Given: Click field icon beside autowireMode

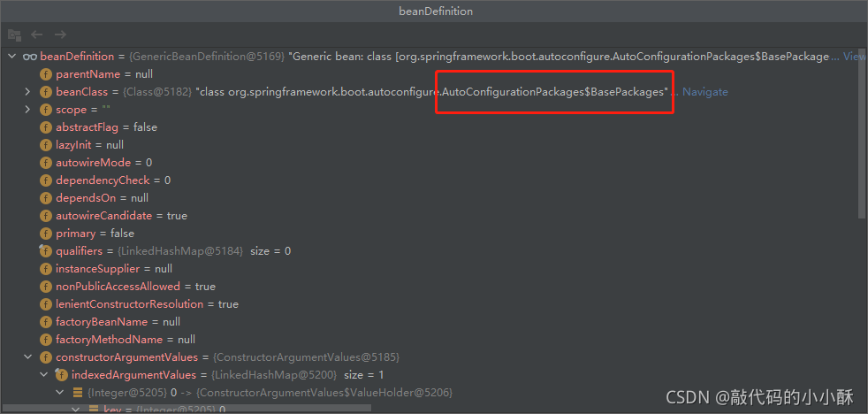Looking at the screenshot, I should click(45, 163).
